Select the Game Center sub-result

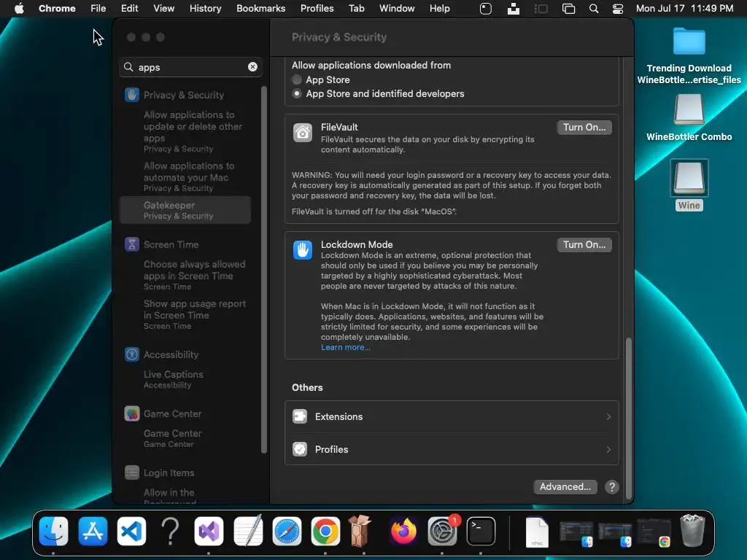coord(172,438)
